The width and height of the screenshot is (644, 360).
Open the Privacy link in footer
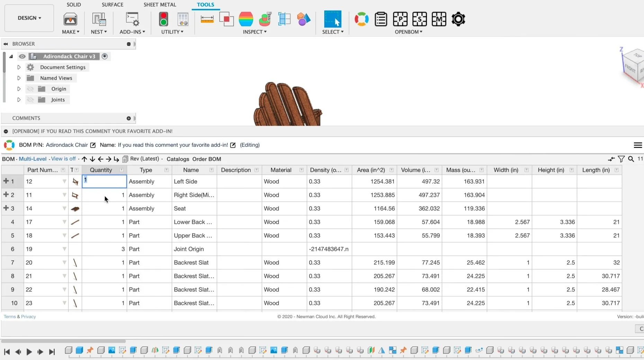(28, 317)
